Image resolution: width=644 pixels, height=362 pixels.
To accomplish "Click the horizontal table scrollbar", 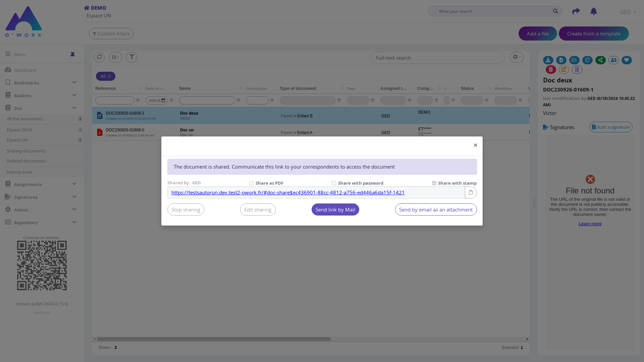I will tap(214, 339).
